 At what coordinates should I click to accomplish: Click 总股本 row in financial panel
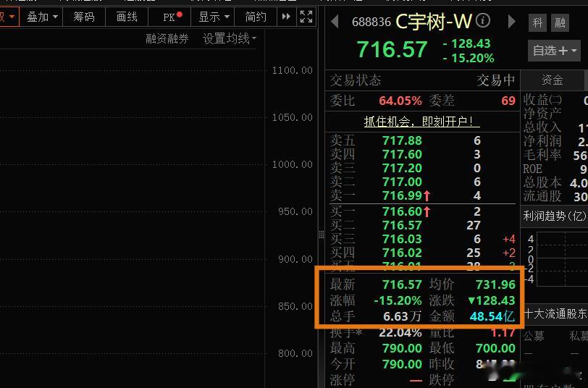(x=555, y=182)
